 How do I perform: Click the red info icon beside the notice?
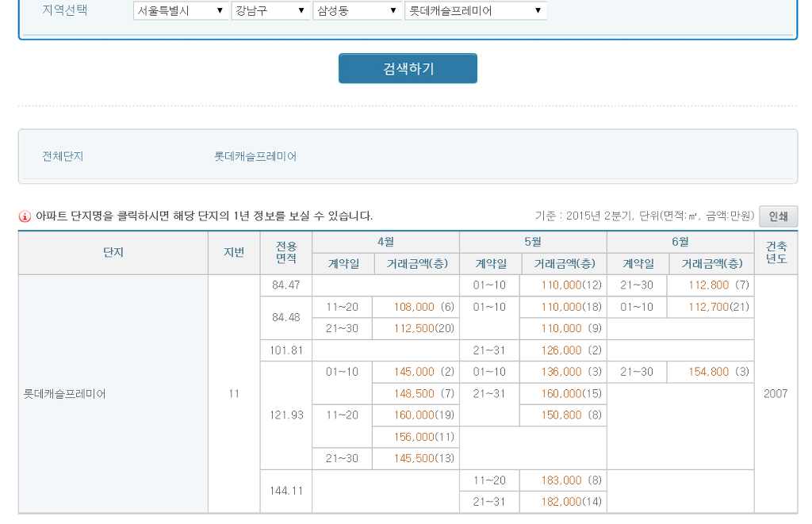click(x=25, y=216)
